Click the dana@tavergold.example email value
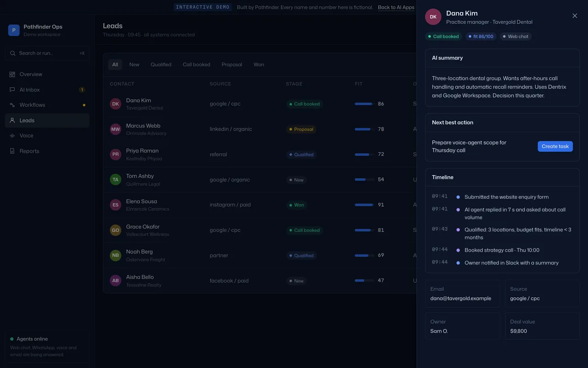 tap(461, 299)
